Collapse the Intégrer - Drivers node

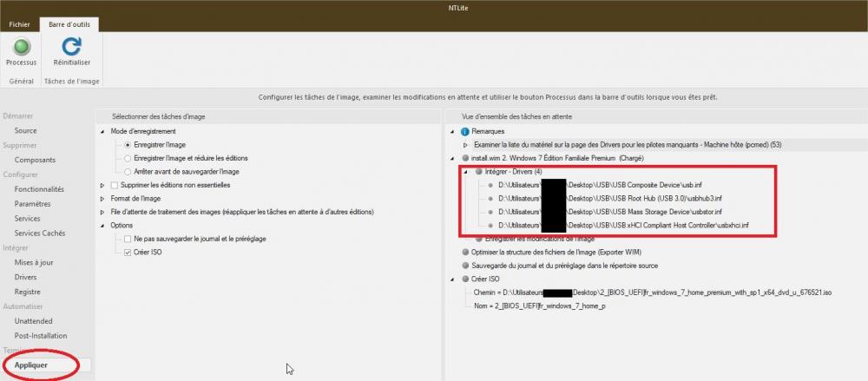pos(465,172)
